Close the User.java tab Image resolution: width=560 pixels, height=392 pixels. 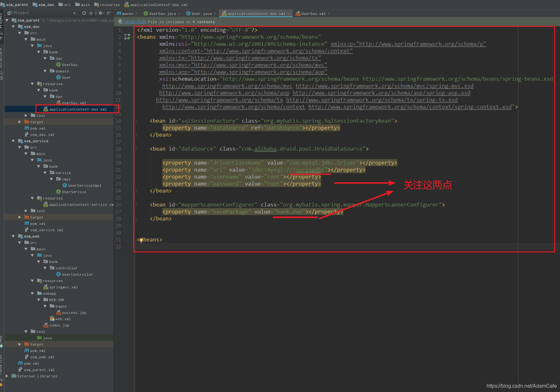tap(215, 14)
